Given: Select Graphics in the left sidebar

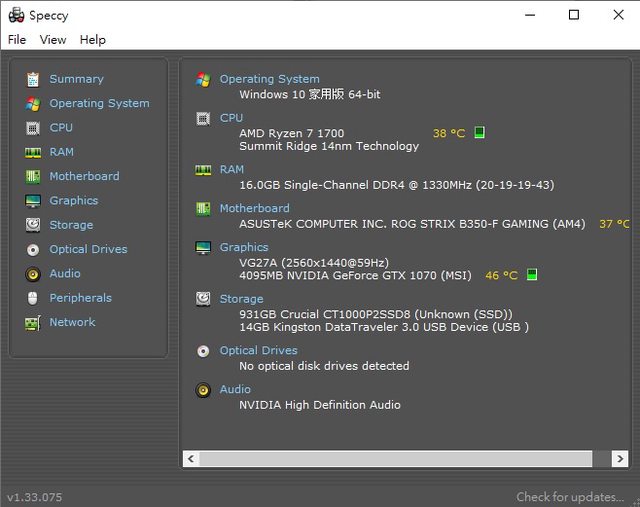Looking at the screenshot, I should click(74, 200).
